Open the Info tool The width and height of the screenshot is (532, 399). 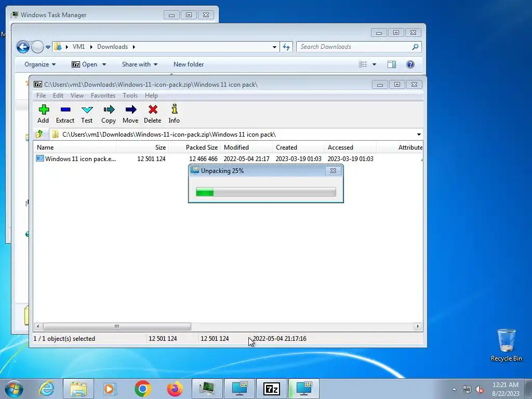174,114
